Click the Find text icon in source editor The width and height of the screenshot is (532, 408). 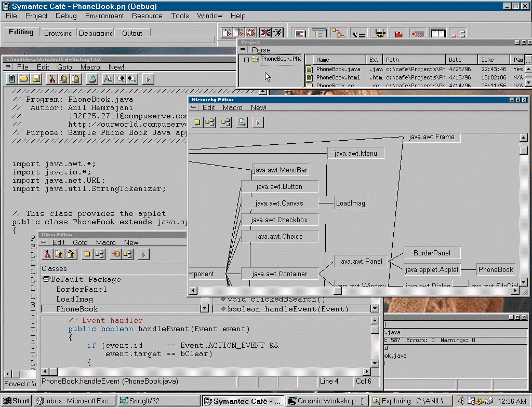coord(108,79)
